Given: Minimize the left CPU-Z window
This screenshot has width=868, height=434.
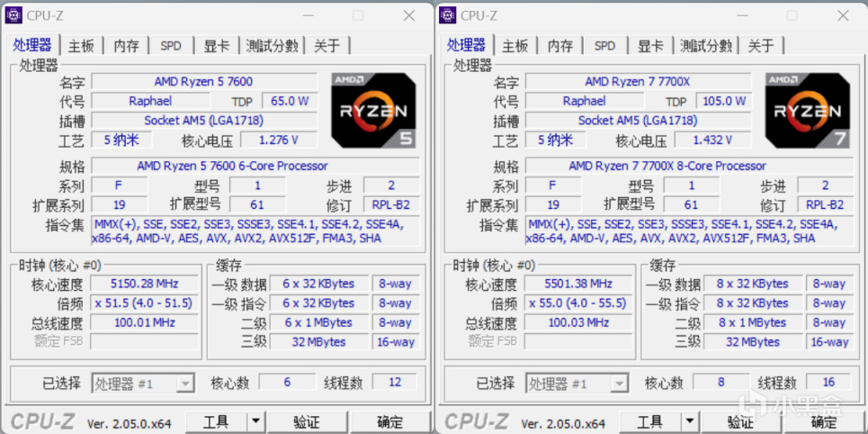Looking at the screenshot, I should pyautogui.click(x=308, y=15).
